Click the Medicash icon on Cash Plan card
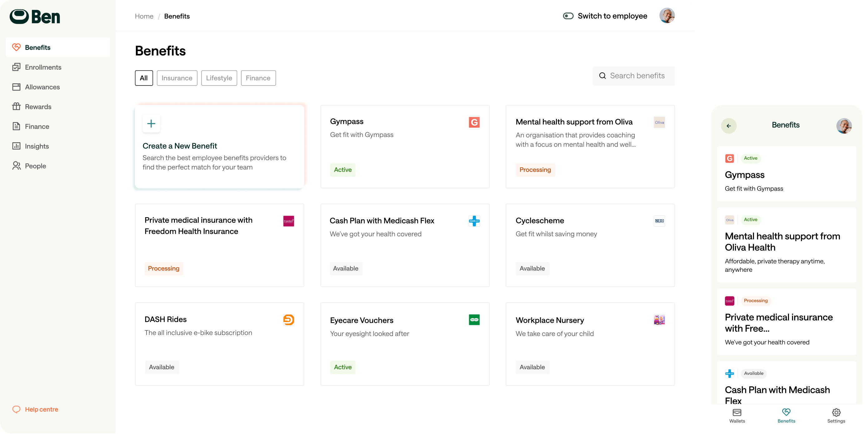 coord(474,221)
